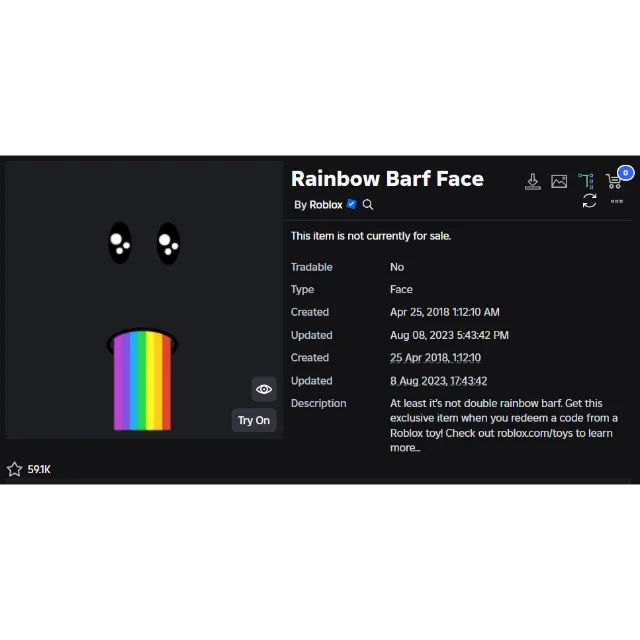Image resolution: width=640 pixels, height=640 pixels.
Task: Open the shopping cart
Action: (615, 181)
